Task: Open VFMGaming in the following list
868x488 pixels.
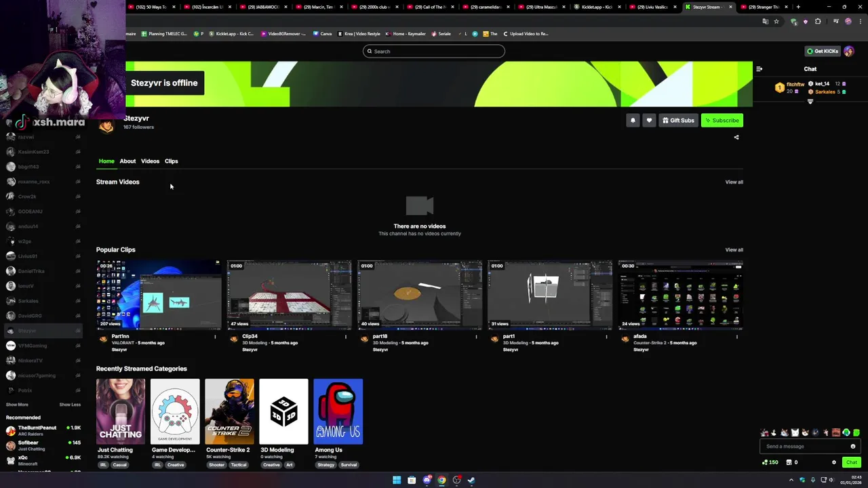Action: (x=42, y=346)
